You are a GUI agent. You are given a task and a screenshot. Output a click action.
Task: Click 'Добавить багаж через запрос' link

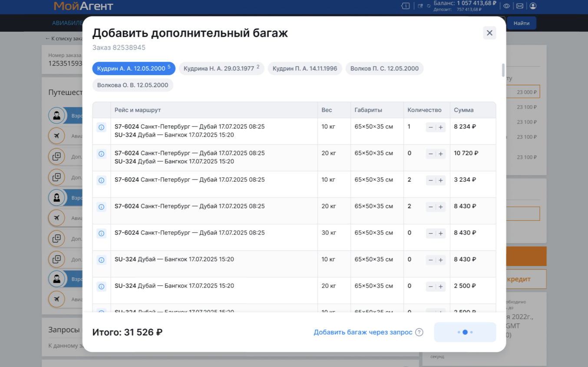(363, 332)
